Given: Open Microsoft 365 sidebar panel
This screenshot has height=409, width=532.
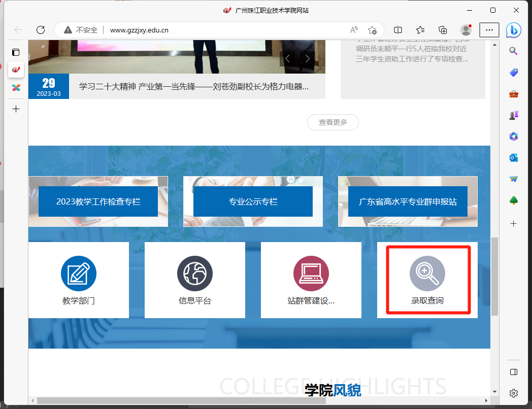Looking at the screenshot, I should [513, 136].
